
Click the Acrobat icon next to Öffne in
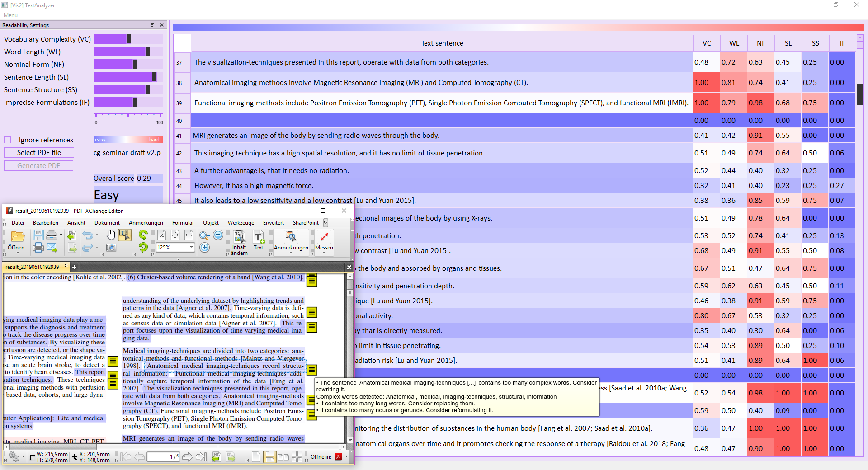pyautogui.click(x=338, y=457)
